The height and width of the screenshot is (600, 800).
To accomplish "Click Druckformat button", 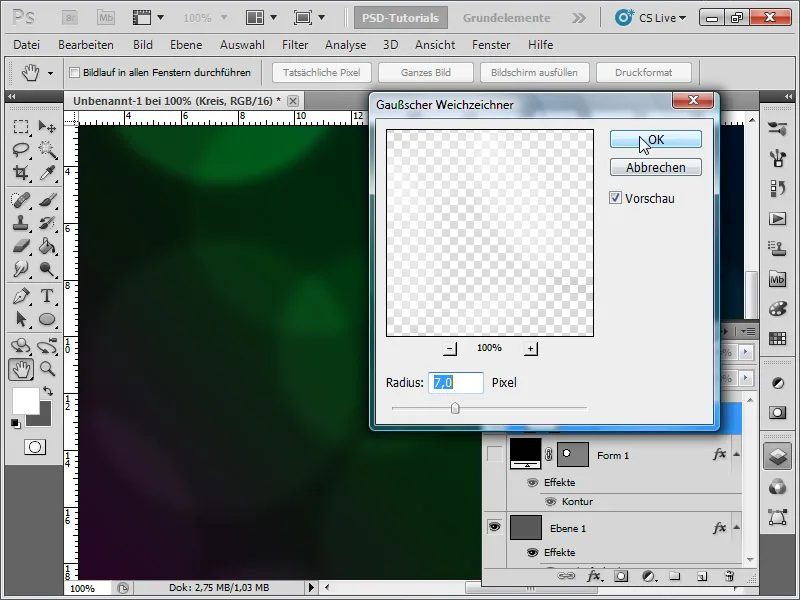I will pos(643,72).
